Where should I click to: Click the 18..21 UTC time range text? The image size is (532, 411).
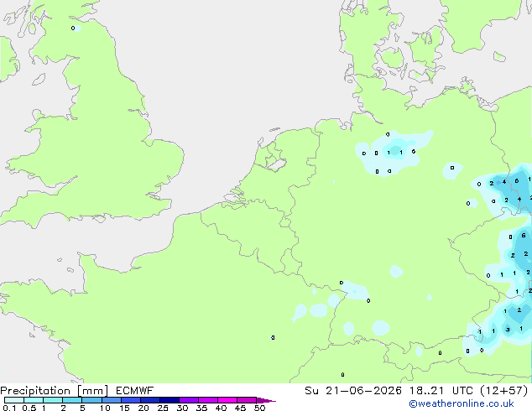tap(441, 391)
